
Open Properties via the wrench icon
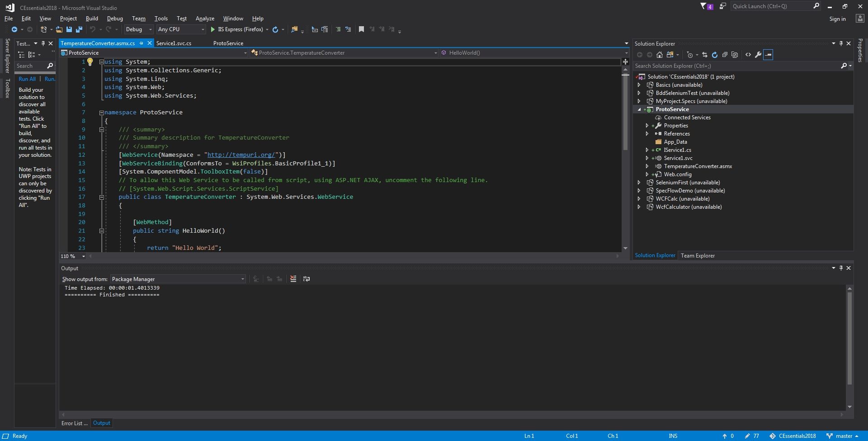pyautogui.click(x=758, y=55)
